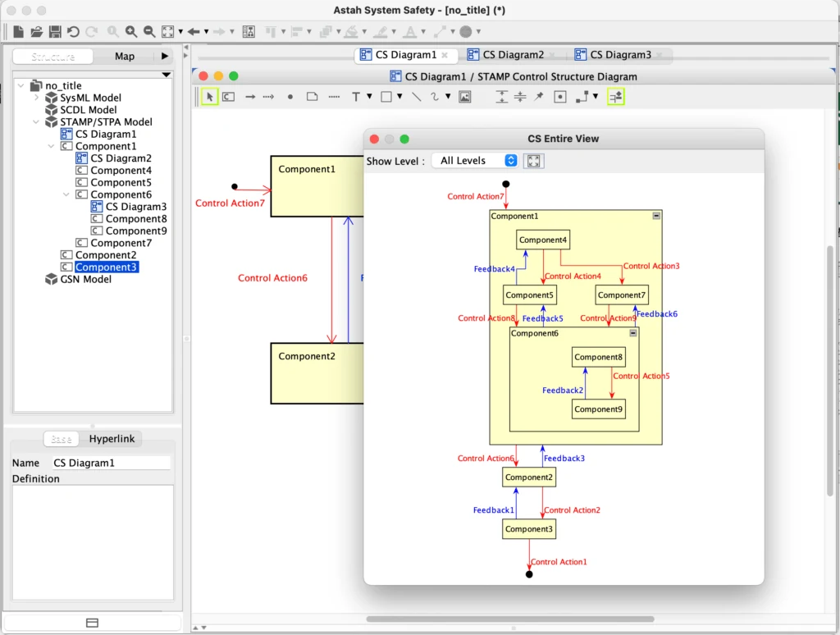Toggle the green highlighted layout mode icon

(615, 97)
